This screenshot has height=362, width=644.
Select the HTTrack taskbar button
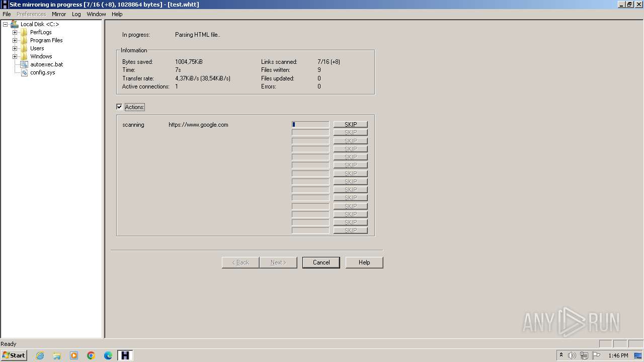125,355
